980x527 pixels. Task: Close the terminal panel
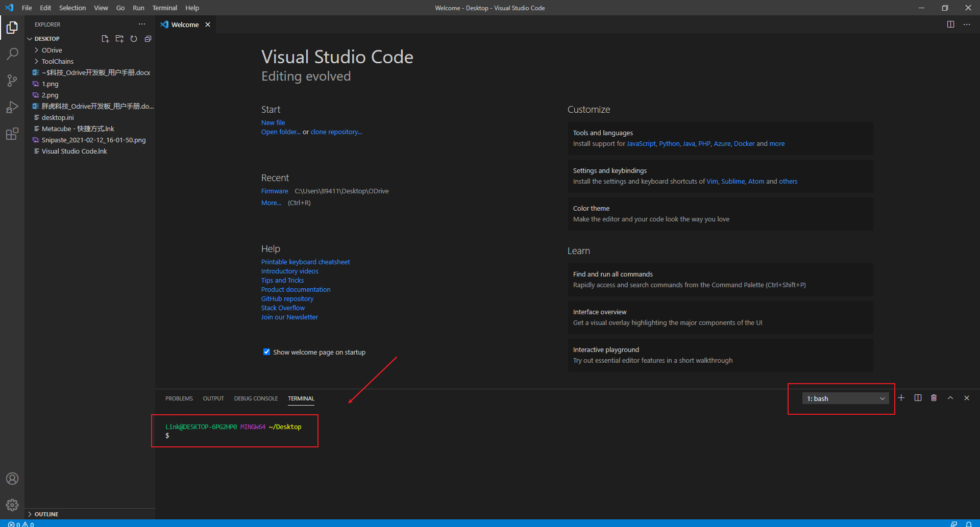click(x=967, y=398)
